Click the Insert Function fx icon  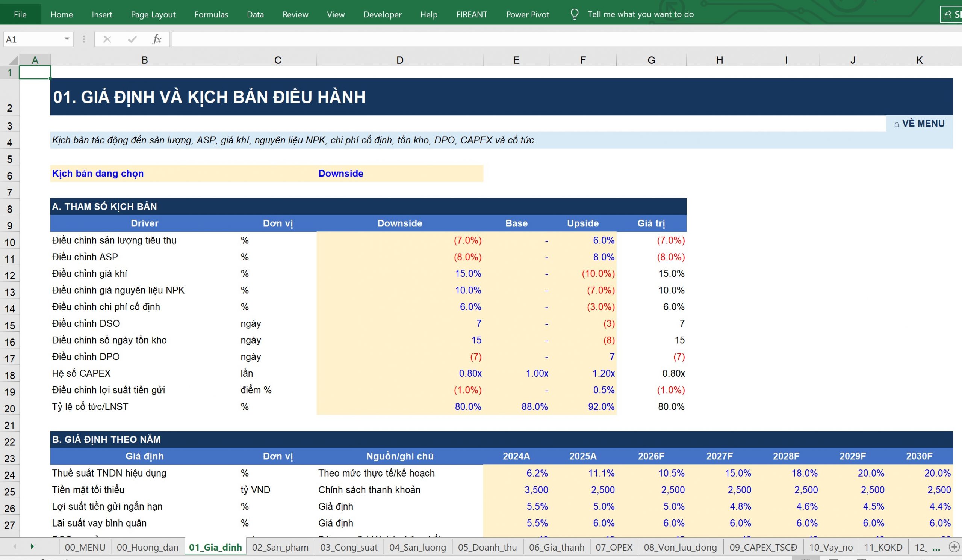pyautogui.click(x=157, y=39)
